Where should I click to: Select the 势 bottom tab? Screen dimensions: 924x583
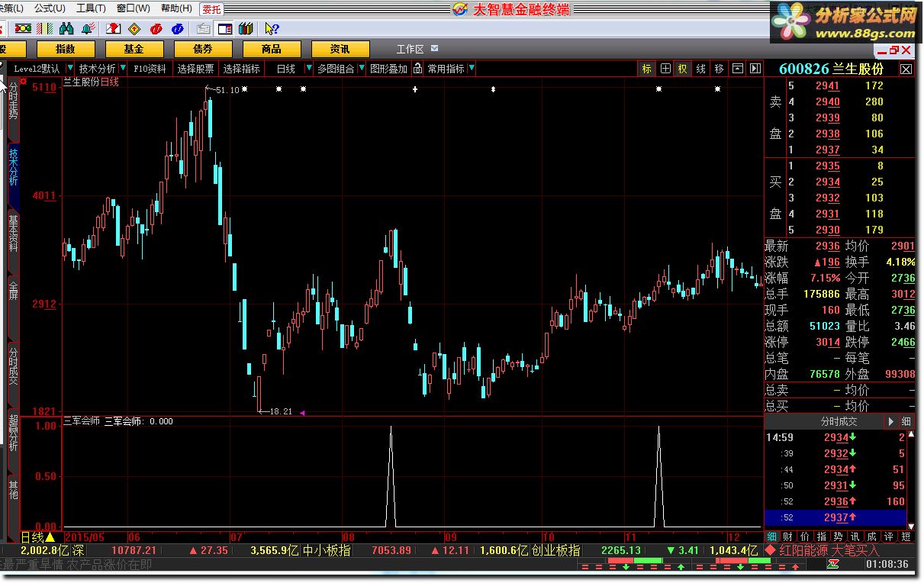(838, 537)
